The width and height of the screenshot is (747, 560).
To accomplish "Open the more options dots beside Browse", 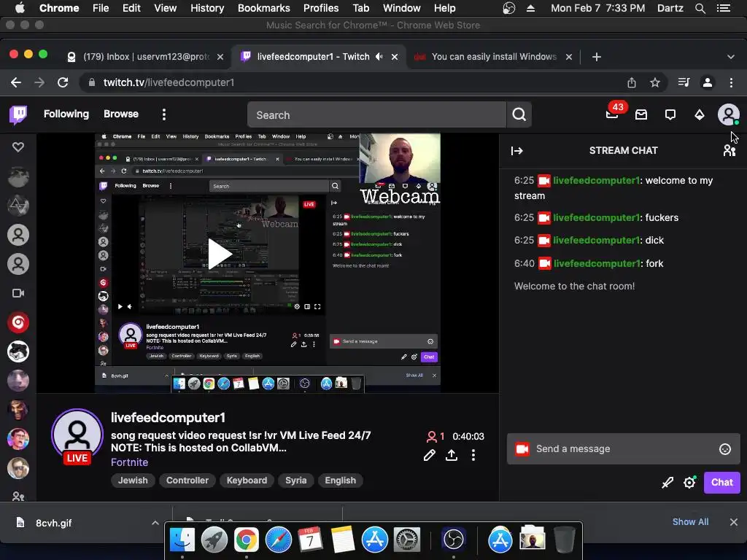I will point(164,114).
